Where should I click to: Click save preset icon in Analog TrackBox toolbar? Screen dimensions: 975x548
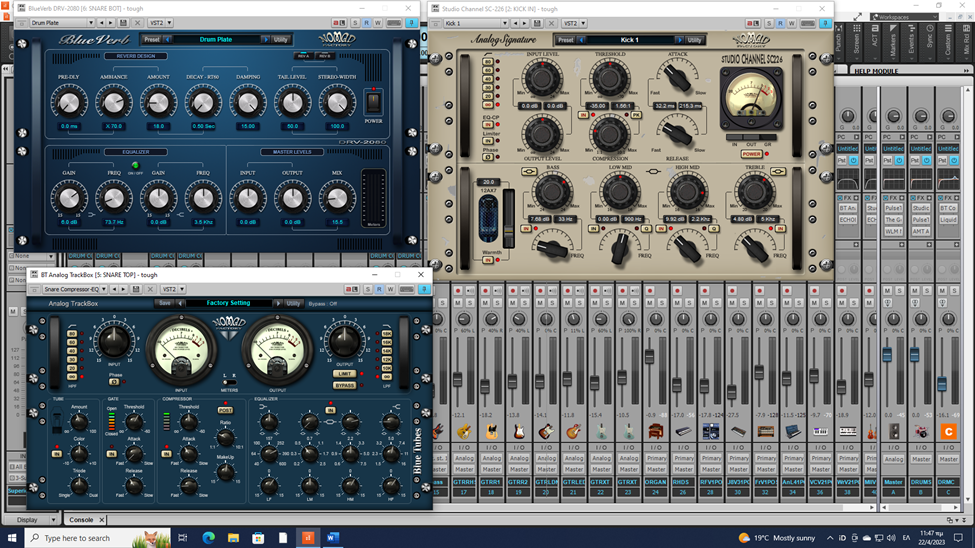(136, 289)
